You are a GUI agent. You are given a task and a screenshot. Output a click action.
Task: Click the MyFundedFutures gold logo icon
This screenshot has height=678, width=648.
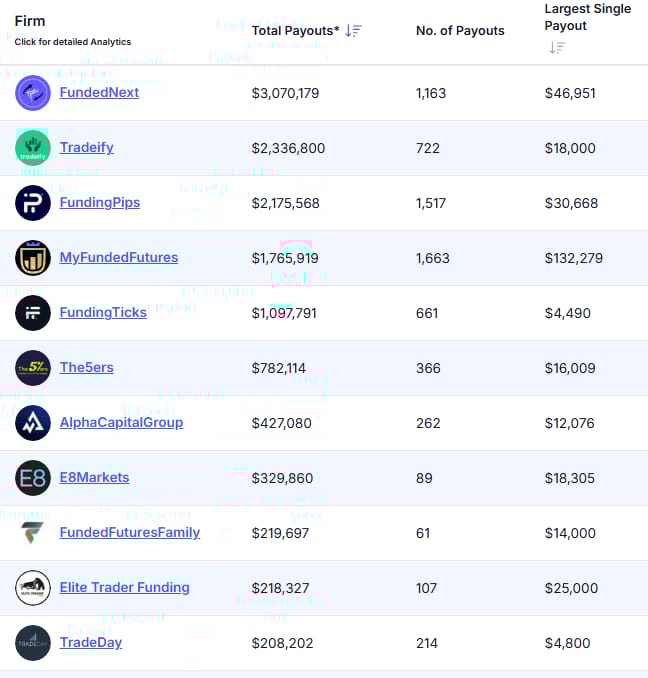click(33, 258)
